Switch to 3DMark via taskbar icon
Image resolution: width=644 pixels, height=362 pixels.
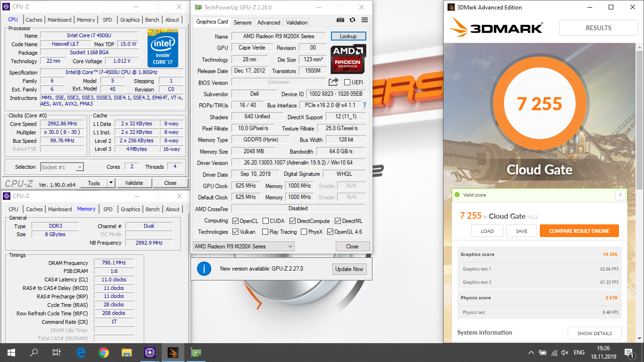173,353
